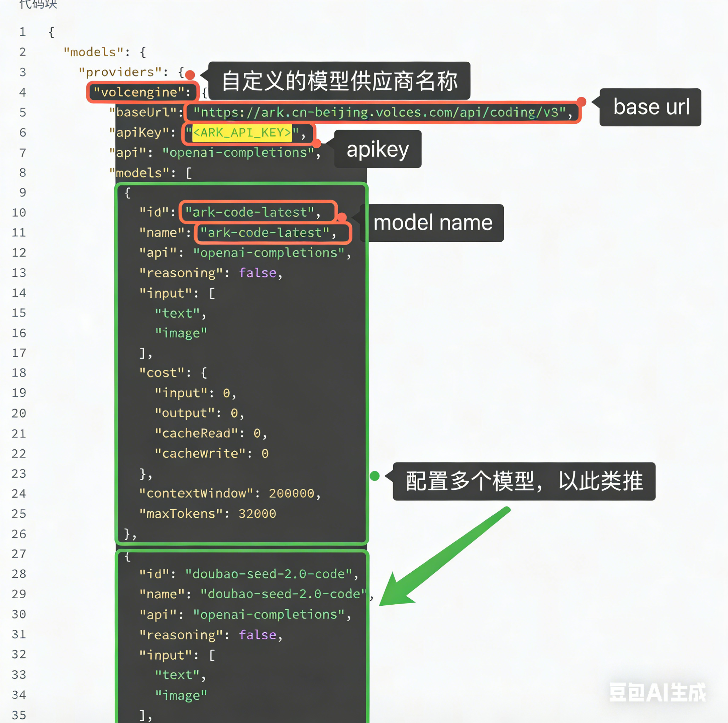Viewport: 728px width, 723px height.
Task: Click the "text" entry on line 15
Action: [177, 313]
